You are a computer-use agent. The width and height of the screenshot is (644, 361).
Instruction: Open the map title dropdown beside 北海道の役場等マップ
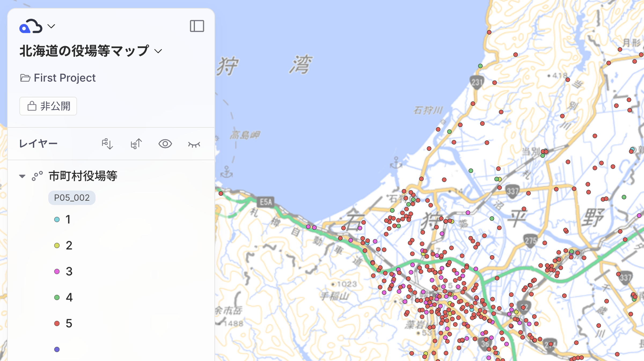tap(158, 51)
